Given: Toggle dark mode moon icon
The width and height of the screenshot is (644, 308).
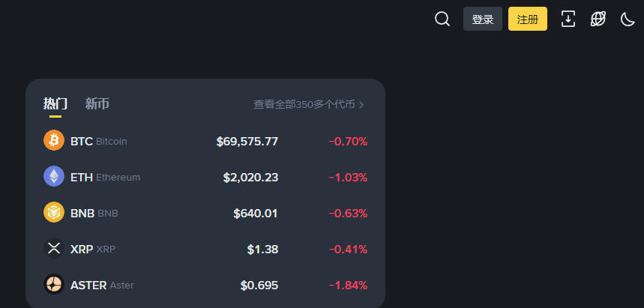Looking at the screenshot, I should point(628,19).
